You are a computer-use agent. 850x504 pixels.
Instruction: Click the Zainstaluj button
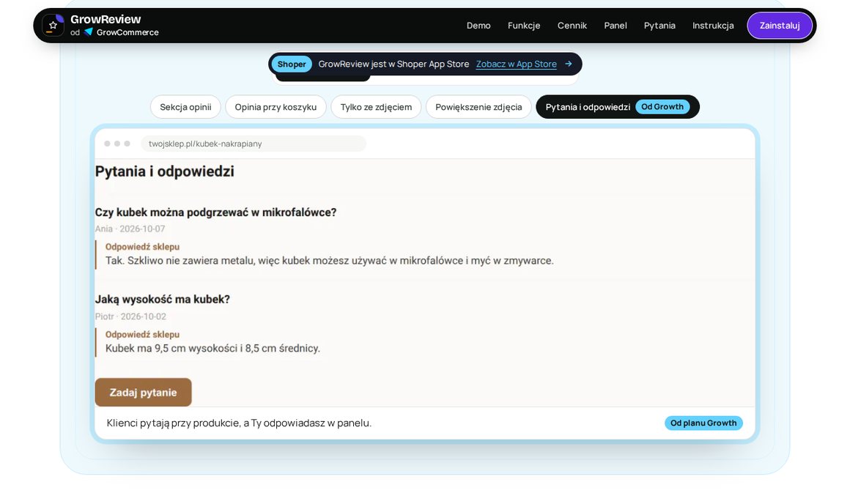[x=780, y=26]
